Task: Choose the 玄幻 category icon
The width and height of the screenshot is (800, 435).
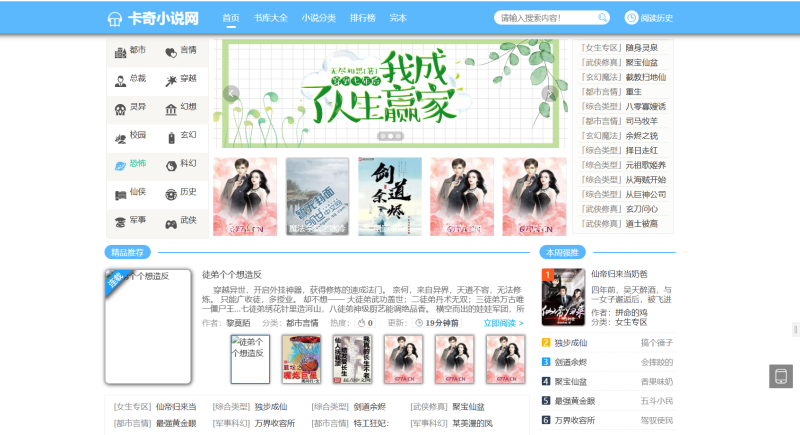Action: [x=171, y=138]
